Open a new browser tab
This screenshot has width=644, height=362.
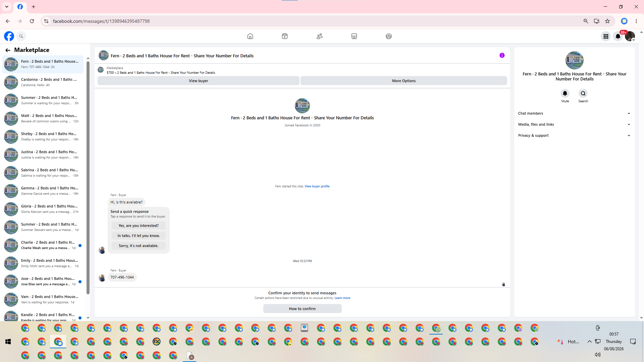coord(34,7)
